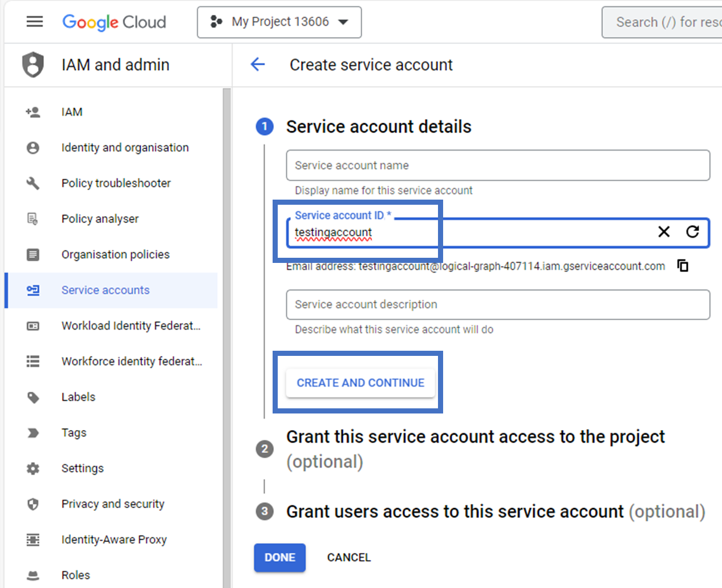Select the Roles icon in sidebar

click(34, 575)
